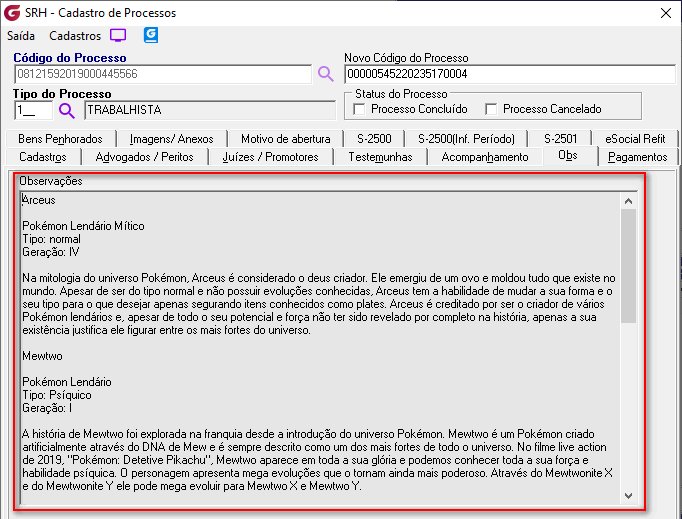Go to Advogados / Peritos tab

(x=144, y=157)
